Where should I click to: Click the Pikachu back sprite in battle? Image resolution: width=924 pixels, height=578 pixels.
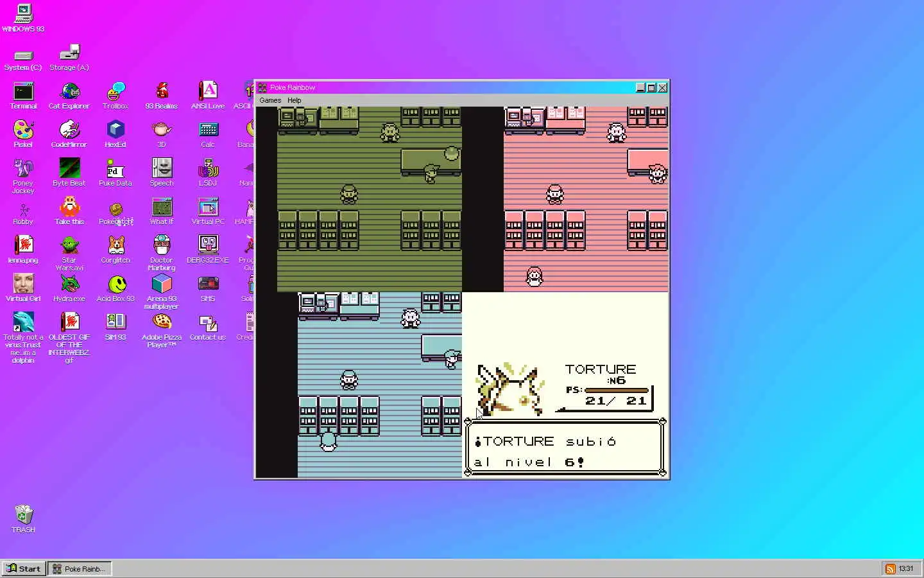click(x=510, y=390)
